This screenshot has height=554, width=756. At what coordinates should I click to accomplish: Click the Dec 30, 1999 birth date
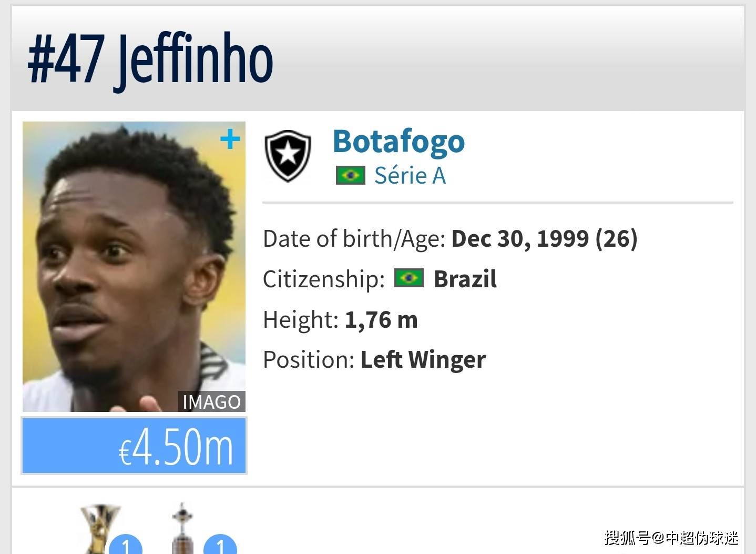point(520,239)
